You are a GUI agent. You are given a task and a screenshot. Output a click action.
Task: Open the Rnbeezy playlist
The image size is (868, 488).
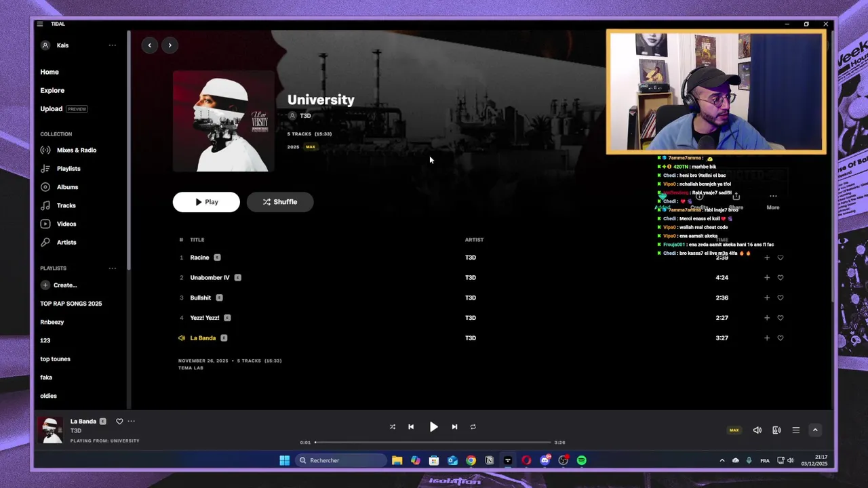[x=52, y=322]
